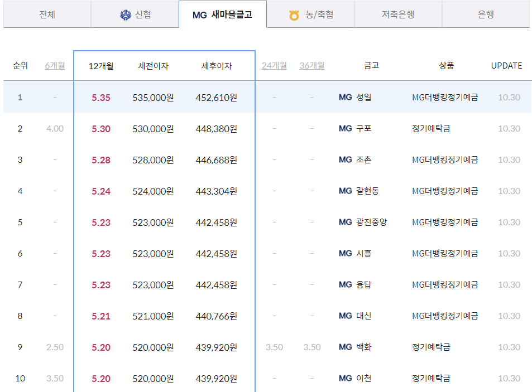Select the MG 조촌 row name
Image resolution: width=532 pixels, height=392 pixels.
coord(355,159)
